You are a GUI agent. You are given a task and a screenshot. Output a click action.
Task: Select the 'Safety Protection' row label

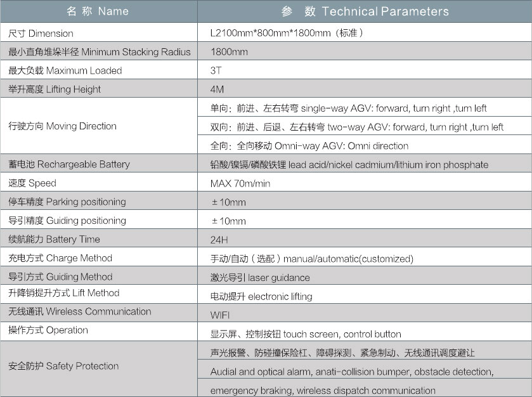[63, 366]
